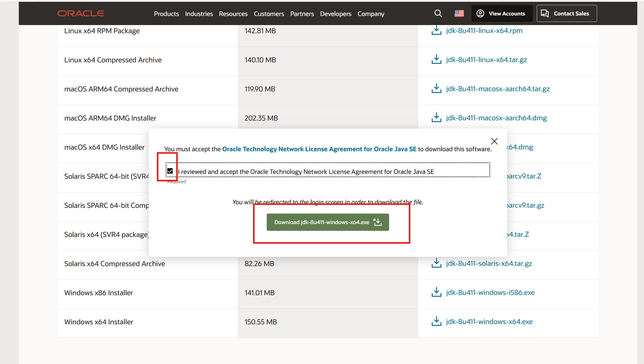This screenshot has width=644, height=364.
Task: Click the View Accounts button
Action: click(x=502, y=13)
